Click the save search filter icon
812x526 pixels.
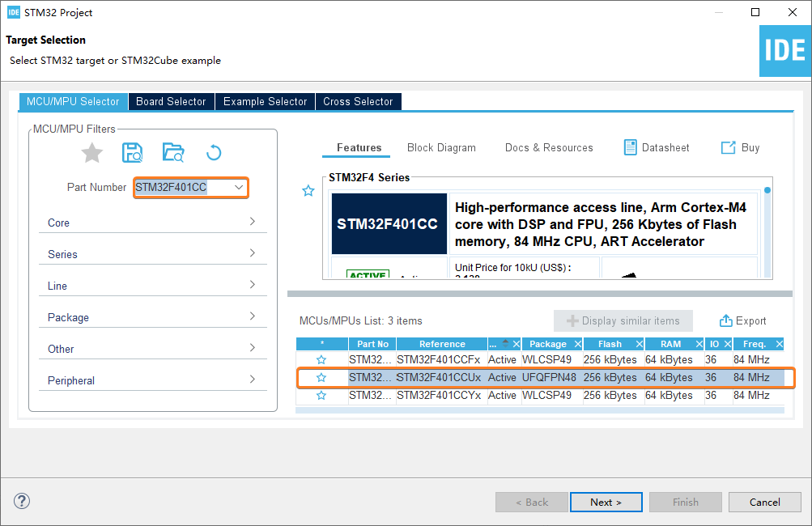click(x=132, y=153)
